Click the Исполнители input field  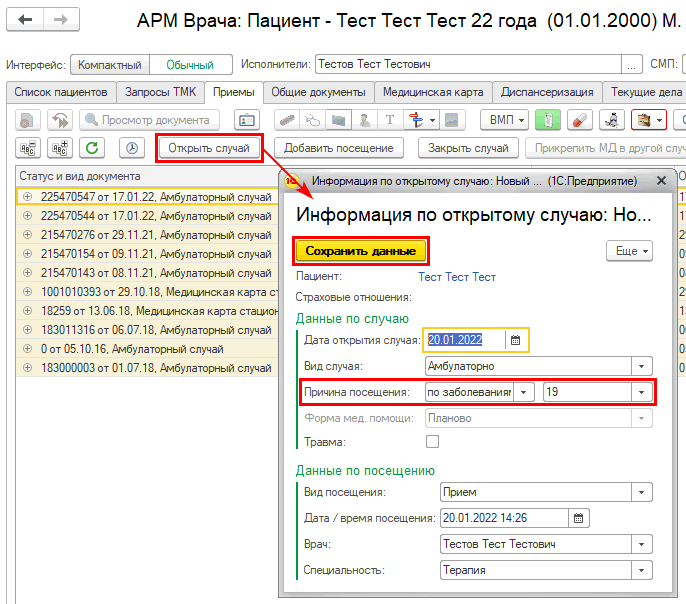pos(468,64)
